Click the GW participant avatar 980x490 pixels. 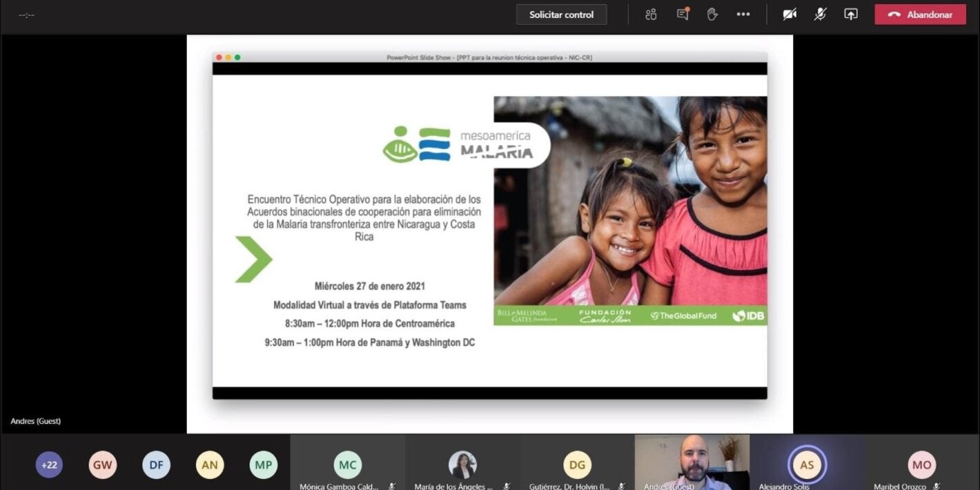(x=103, y=464)
